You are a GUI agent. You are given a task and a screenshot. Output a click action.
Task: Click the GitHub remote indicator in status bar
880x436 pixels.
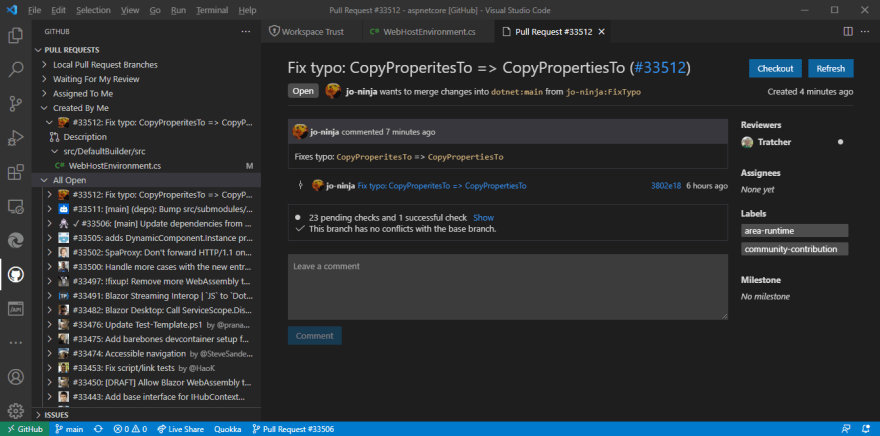(x=25, y=429)
